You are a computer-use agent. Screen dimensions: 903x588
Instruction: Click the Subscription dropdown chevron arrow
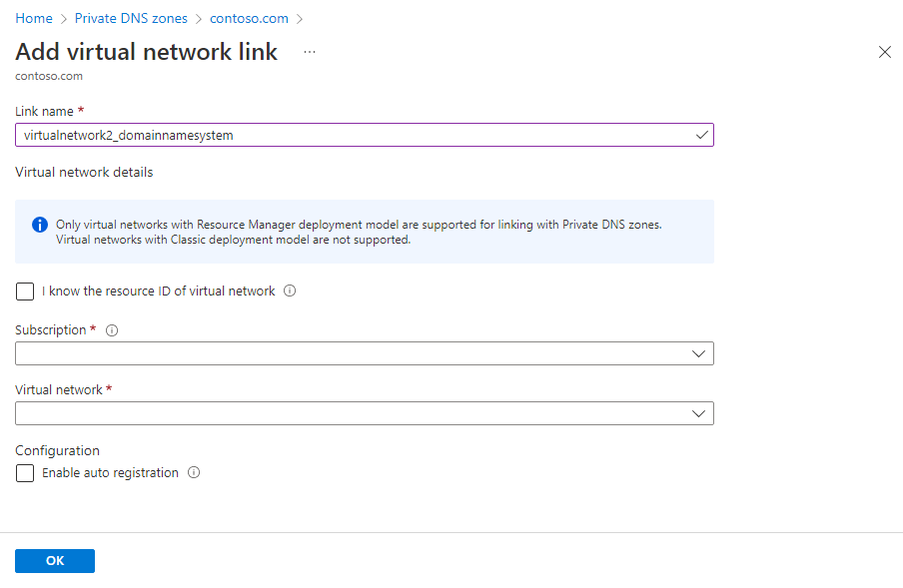click(699, 353)
